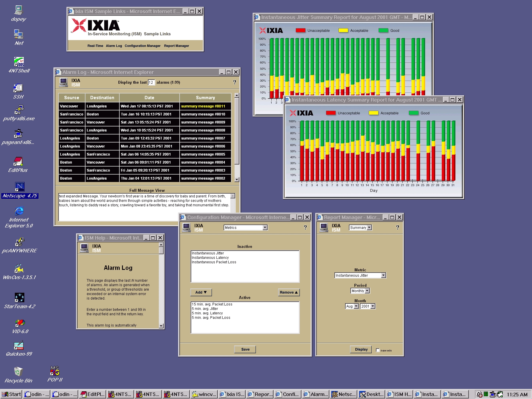Screen dimensions: 532x399
Task: Click the scroll-down arrow of alarm table scrollbar
Action: (x=237, y=179)
